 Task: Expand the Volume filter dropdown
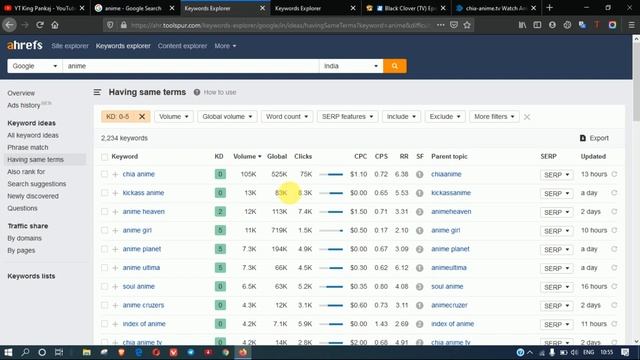(174, 117)
